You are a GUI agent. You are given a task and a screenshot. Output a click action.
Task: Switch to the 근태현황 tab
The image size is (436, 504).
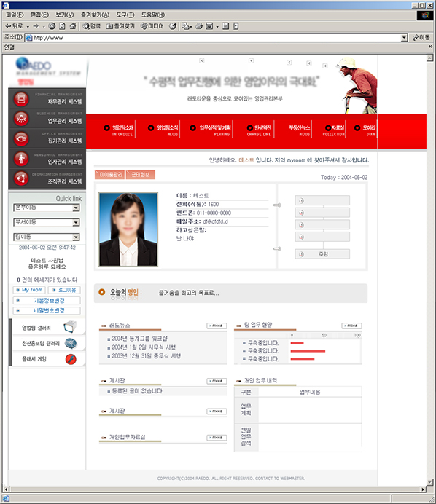click(x=141, y=175)
